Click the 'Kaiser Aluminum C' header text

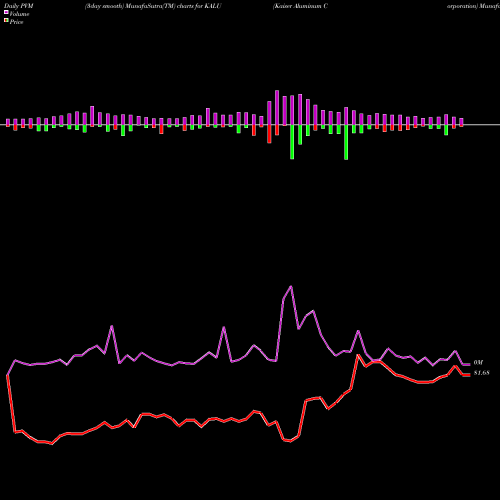pyautogui.click(x=300, y=6)
